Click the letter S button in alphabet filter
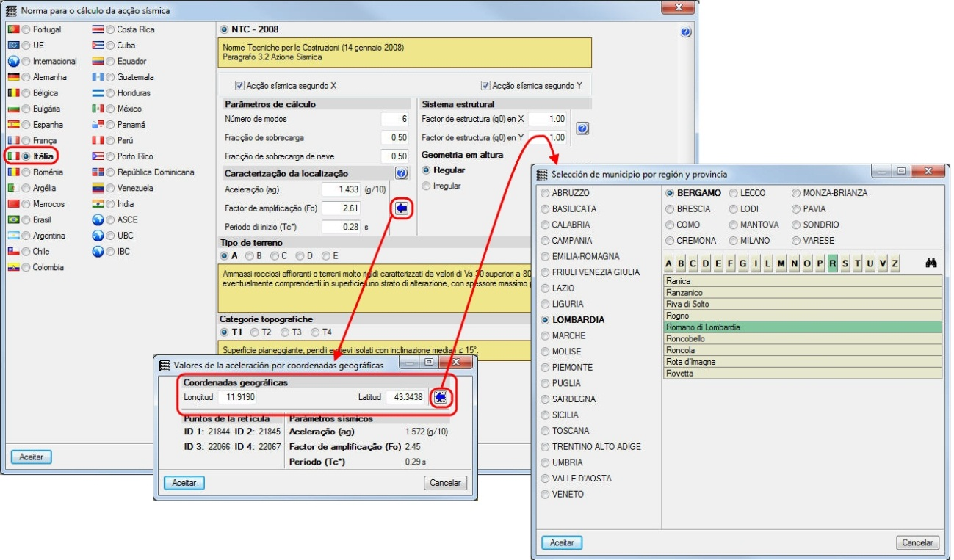The image size is (954, 560). pos(845,263)
